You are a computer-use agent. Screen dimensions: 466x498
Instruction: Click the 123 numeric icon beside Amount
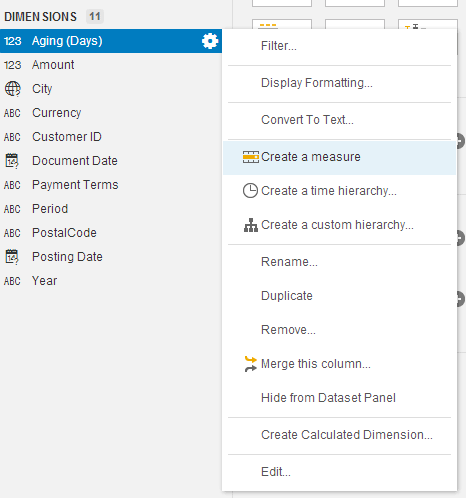tap(12, 65)
